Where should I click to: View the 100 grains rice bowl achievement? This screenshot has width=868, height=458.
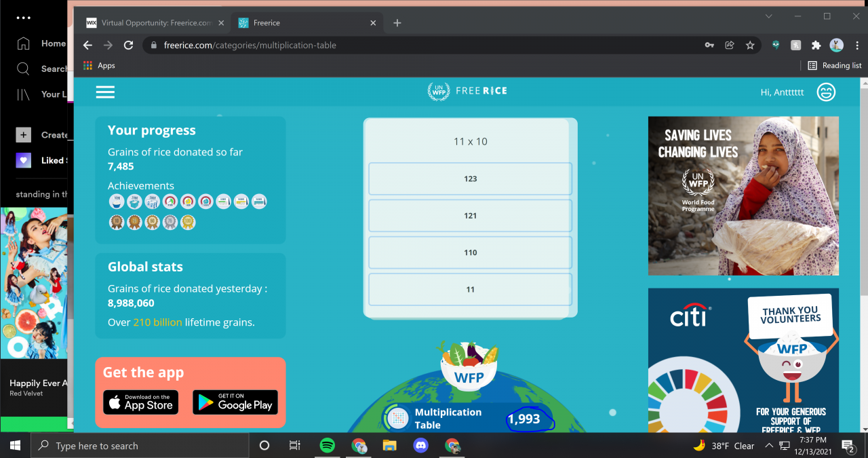click(x=117, y=202)
